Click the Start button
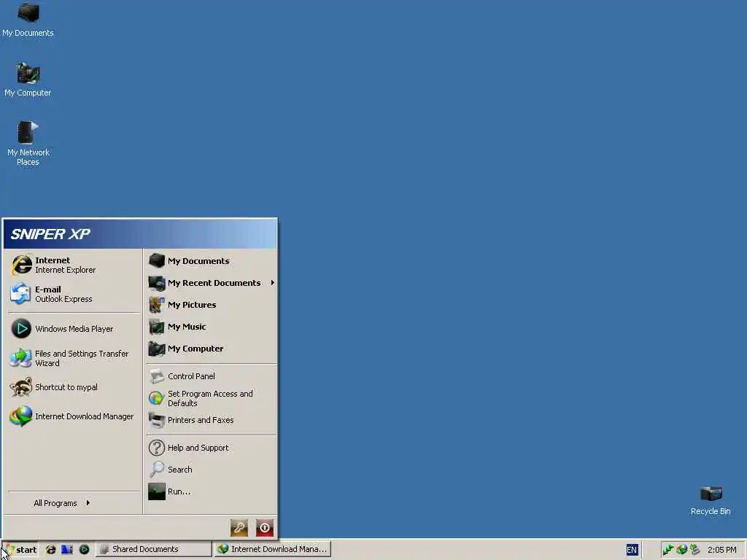The height and width of the screenshot is (560, 747). (x=20, y=550)
